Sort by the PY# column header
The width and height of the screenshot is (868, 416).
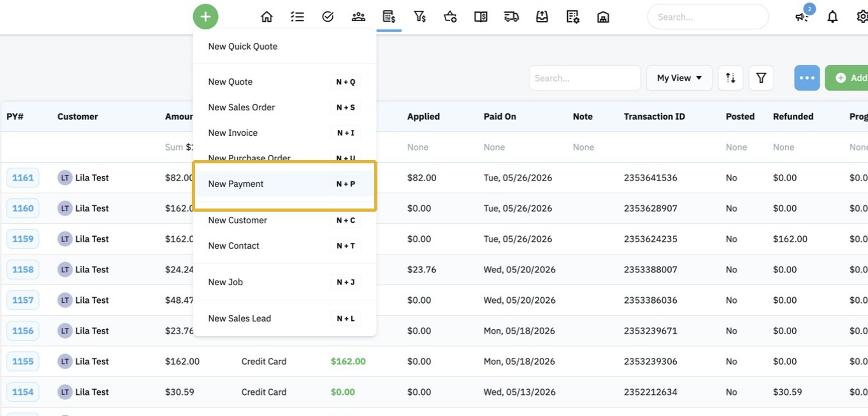pyautogui.click(x=15, y=116)
